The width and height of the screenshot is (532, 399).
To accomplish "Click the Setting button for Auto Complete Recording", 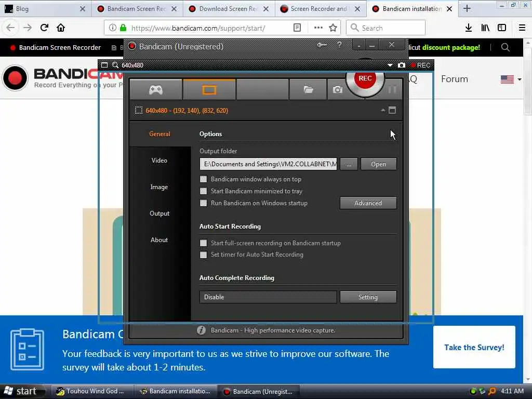I will (x=368, y=297).
